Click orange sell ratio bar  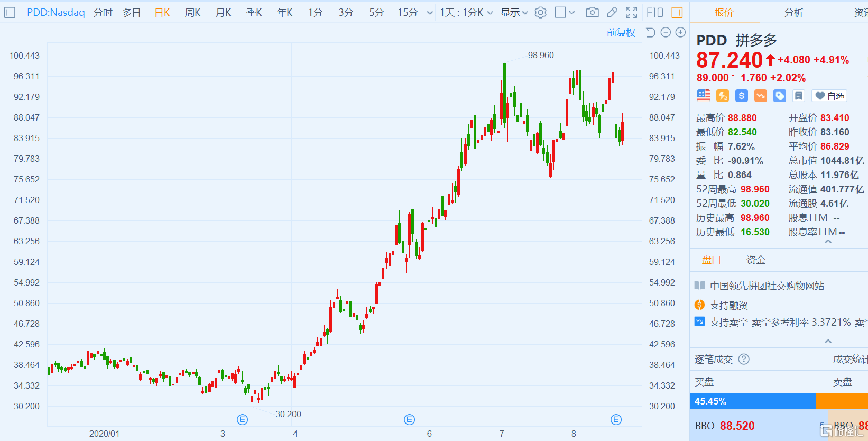click(x=842, y=401)
